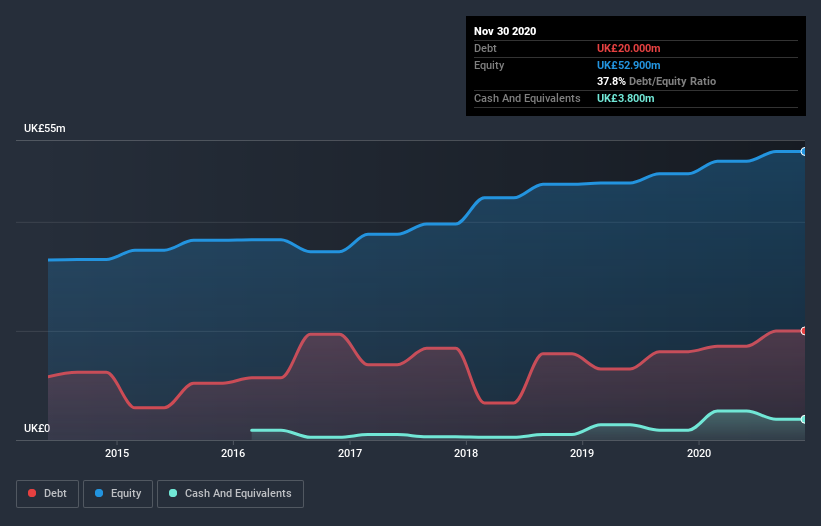Select the red Debt endpoint marker
The image size is (821, 526).
tap(804, 331)
